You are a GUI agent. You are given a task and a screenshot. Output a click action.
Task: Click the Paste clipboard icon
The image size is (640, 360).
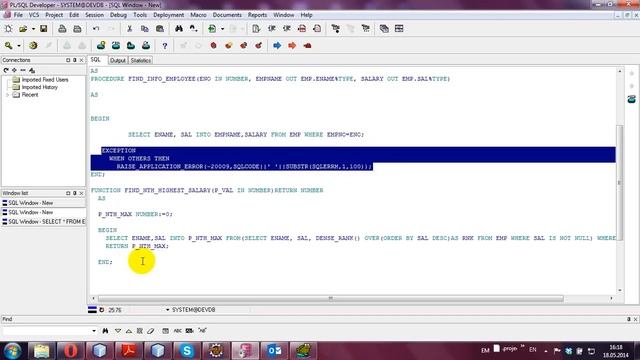160,29
